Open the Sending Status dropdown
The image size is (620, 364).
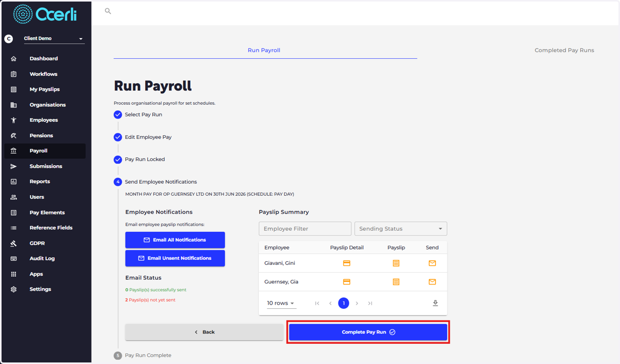[x=401, y=229]
